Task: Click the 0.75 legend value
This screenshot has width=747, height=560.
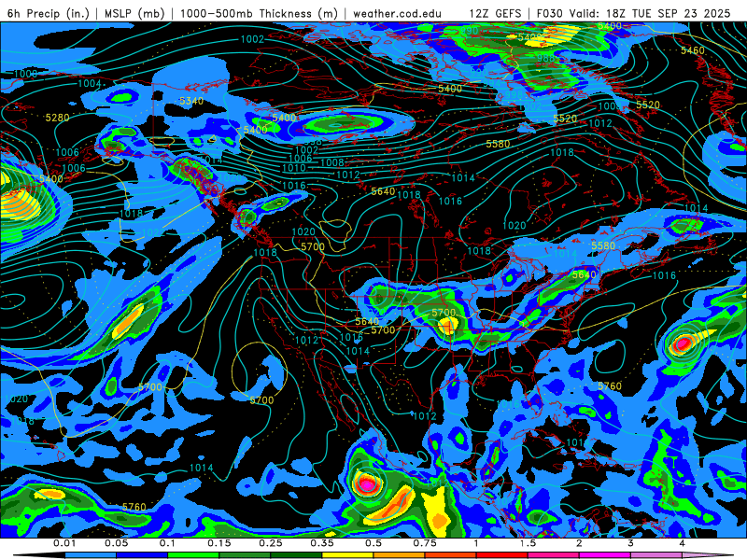Action: coord(425,543)
